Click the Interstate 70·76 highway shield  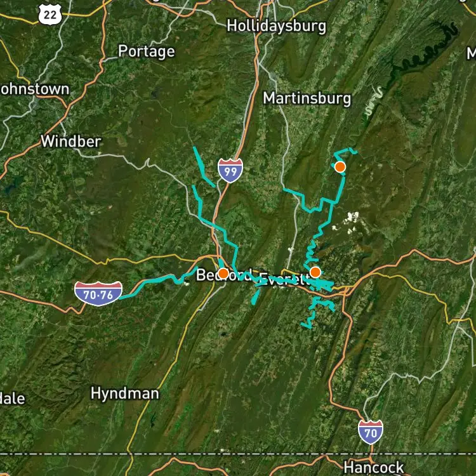(98, 294)
